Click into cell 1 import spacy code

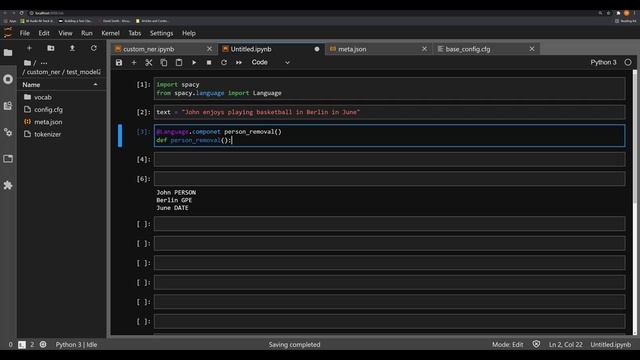(x=389, y=89)
